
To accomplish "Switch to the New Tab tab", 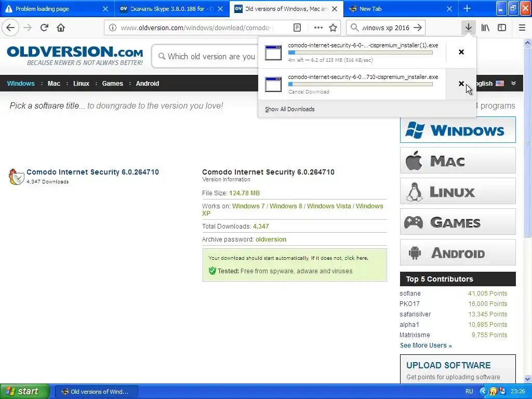I will (x=401, y=9).
